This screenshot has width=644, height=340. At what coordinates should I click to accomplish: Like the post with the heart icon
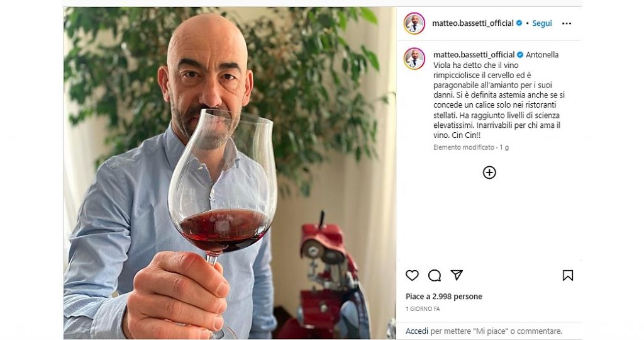412,275
